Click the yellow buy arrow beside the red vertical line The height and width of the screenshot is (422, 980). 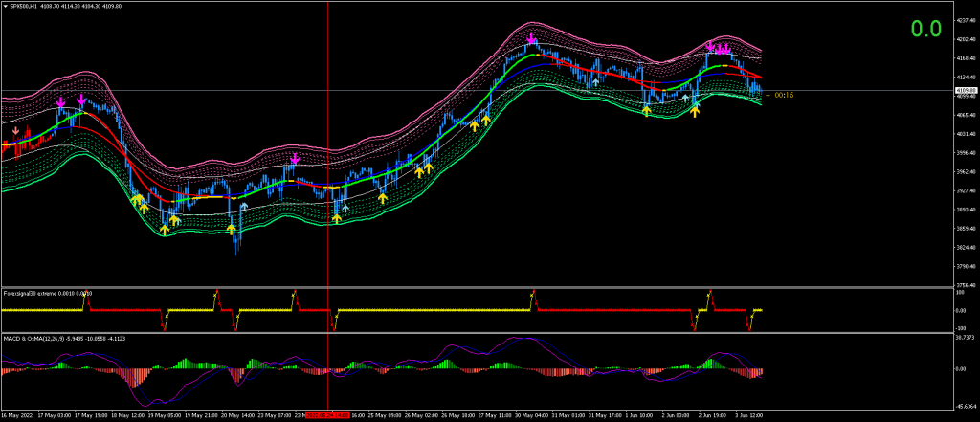click(x=336, y=218)
